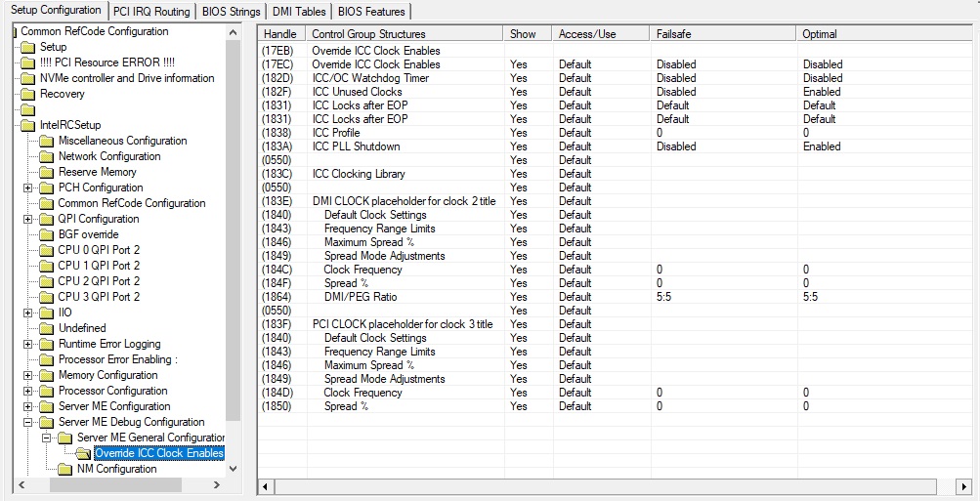Click the tree panel scroll-down arrow
980x501 pixels.
point(234,469)
